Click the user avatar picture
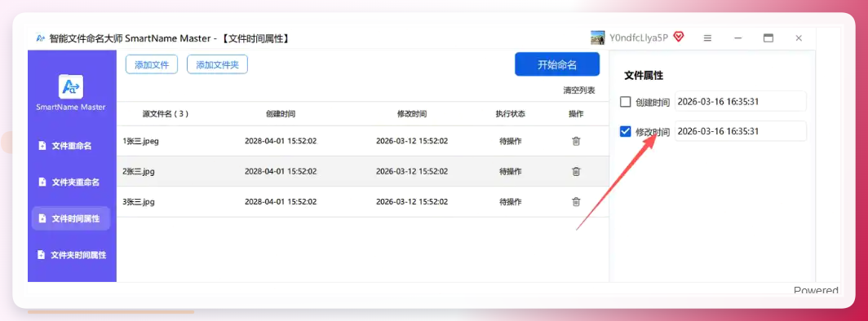868x321 pixels. [x=597, y=37]
